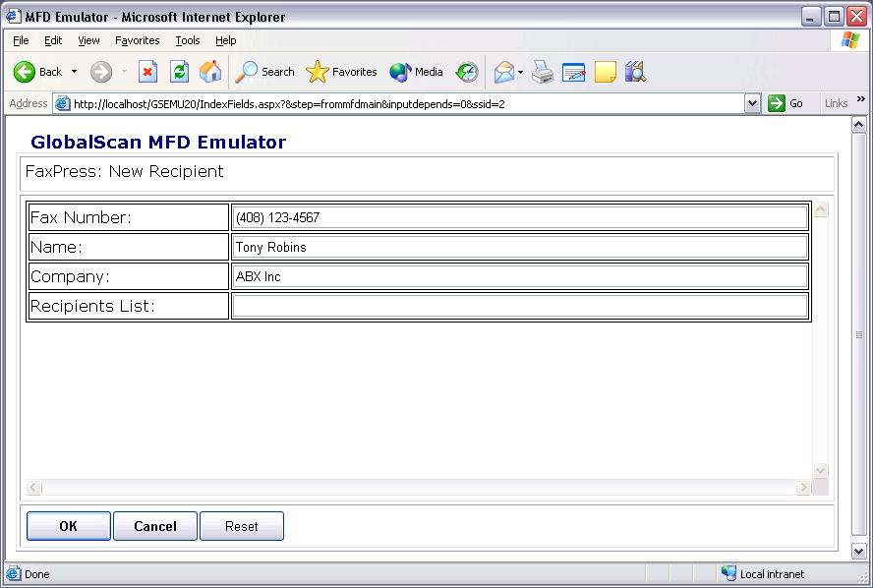Click the form panel scroll-left arrow

[33, 488]
